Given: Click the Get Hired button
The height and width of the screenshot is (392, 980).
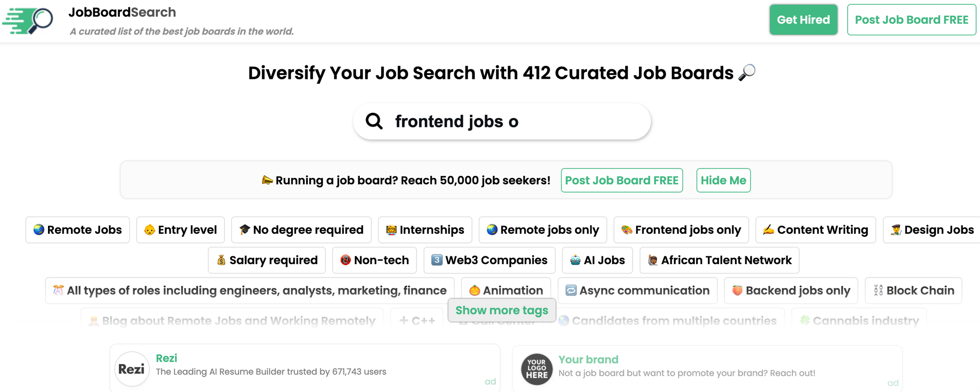Looking at the screenshot, I should pyautogui.click(x=803, y=20).
